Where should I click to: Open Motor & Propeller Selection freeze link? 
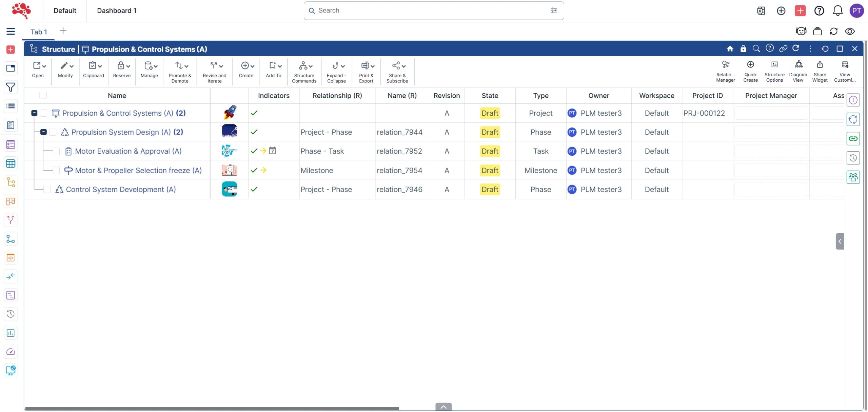coord(138,171)
